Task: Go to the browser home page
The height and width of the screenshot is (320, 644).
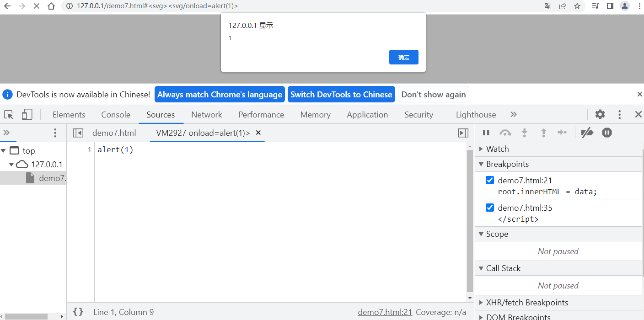Action: pos(51,6)
